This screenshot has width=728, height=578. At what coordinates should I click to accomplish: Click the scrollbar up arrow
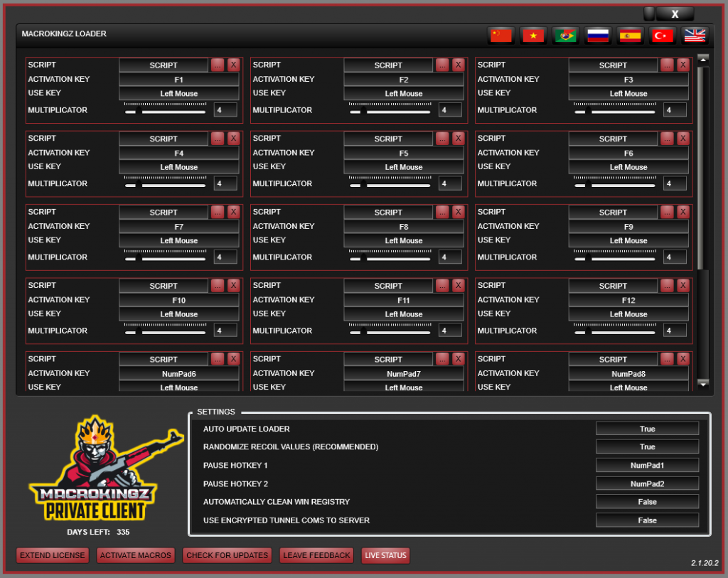point(703,60)
